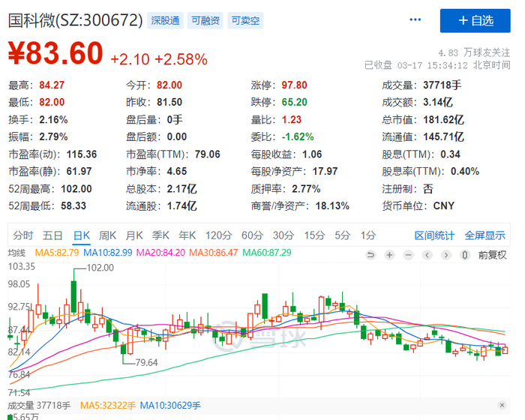Viewport: 525px width, 420px height.
Task: Switch to the 60分 interval tab
Action: (253, 235)
